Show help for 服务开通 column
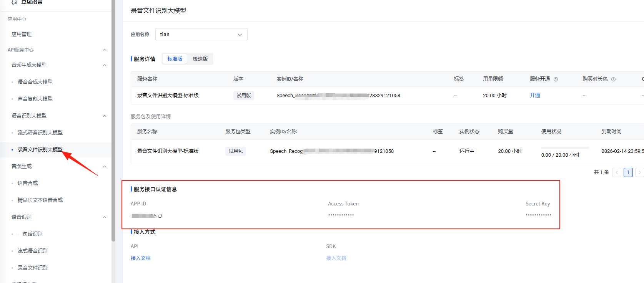Image resolution: width=644 pixels, height=283 pixels. point(556,79)
